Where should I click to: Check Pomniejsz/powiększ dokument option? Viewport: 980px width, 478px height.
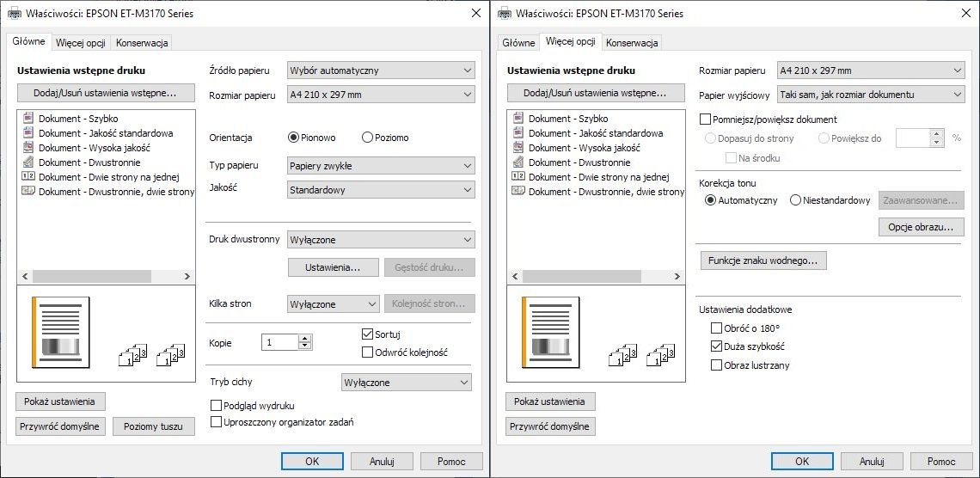(706, 119)
